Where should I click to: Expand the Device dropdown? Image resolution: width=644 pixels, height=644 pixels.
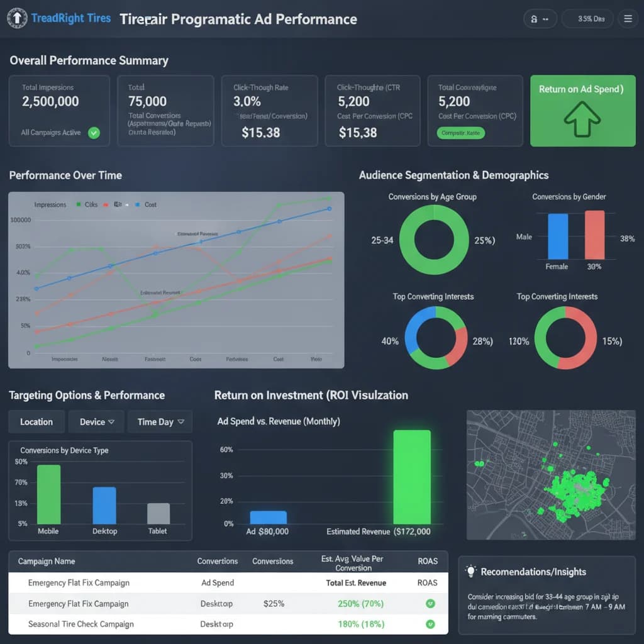(96, 422)
